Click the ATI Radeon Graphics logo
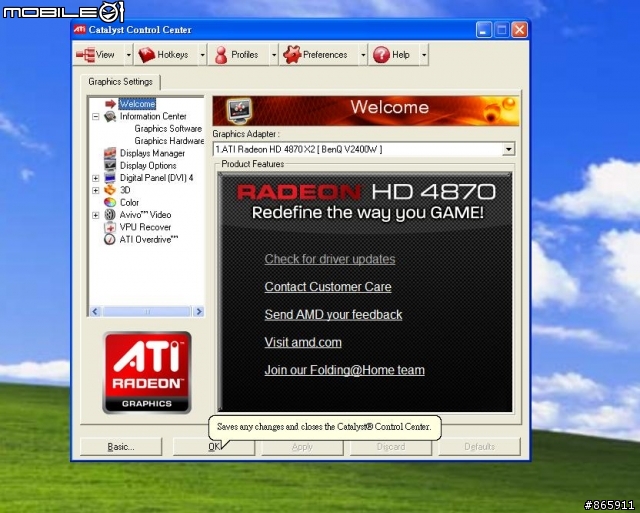 pyautogui.click(x=147, y=372)
